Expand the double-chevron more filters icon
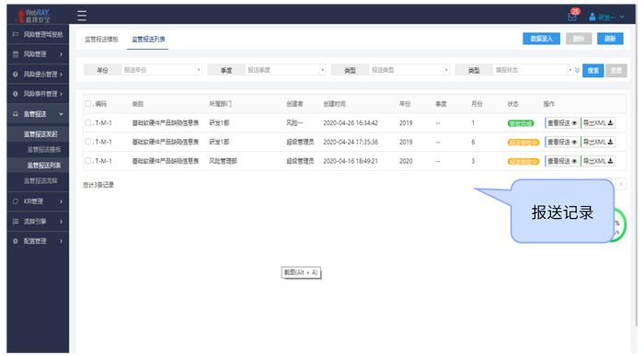644x356 pixels. coord(577,70)
